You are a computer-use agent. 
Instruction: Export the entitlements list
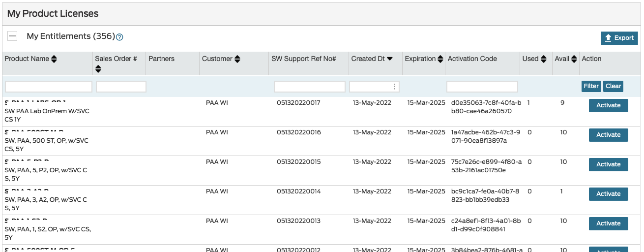point(619,38)
